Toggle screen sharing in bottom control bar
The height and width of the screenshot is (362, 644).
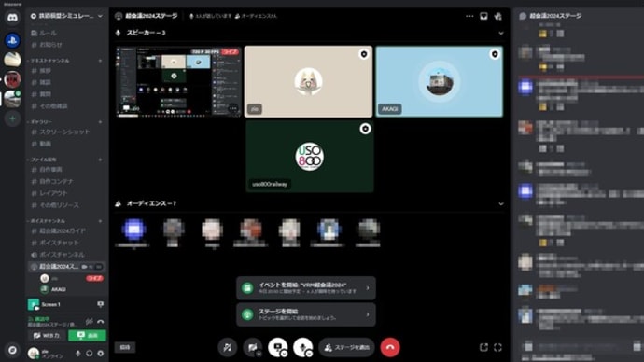(x=277, y=347)
